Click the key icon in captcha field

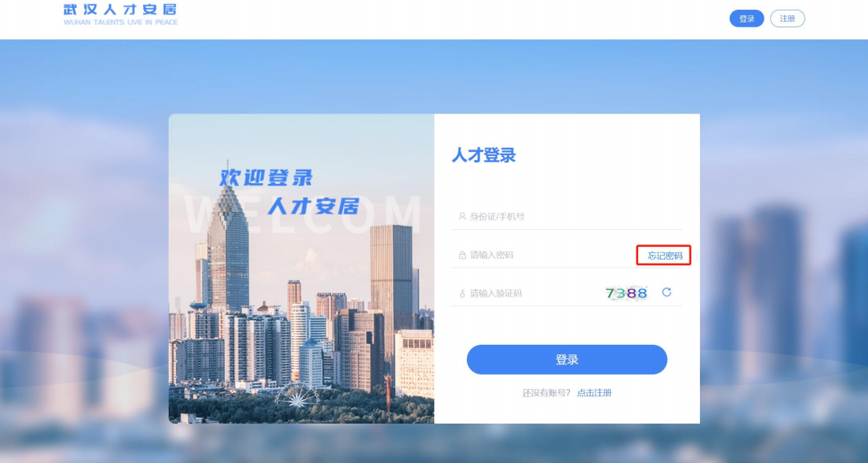[461, 293]
